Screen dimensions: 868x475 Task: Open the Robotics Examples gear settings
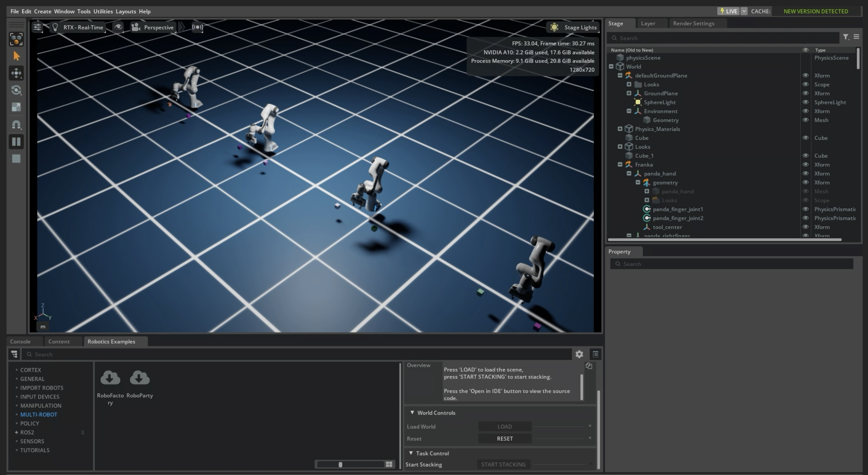tap(579, 354)
